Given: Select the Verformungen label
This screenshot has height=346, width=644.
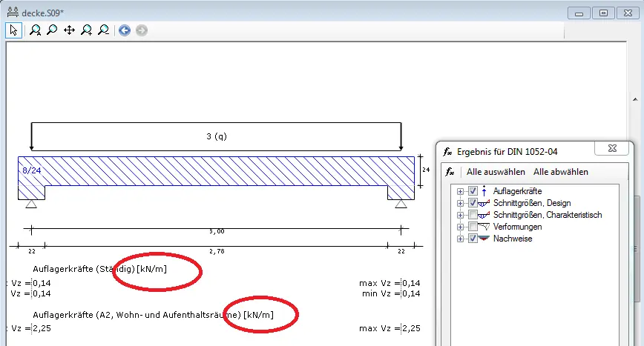Looking at the screenshot, I should click(x=518, y=227).
